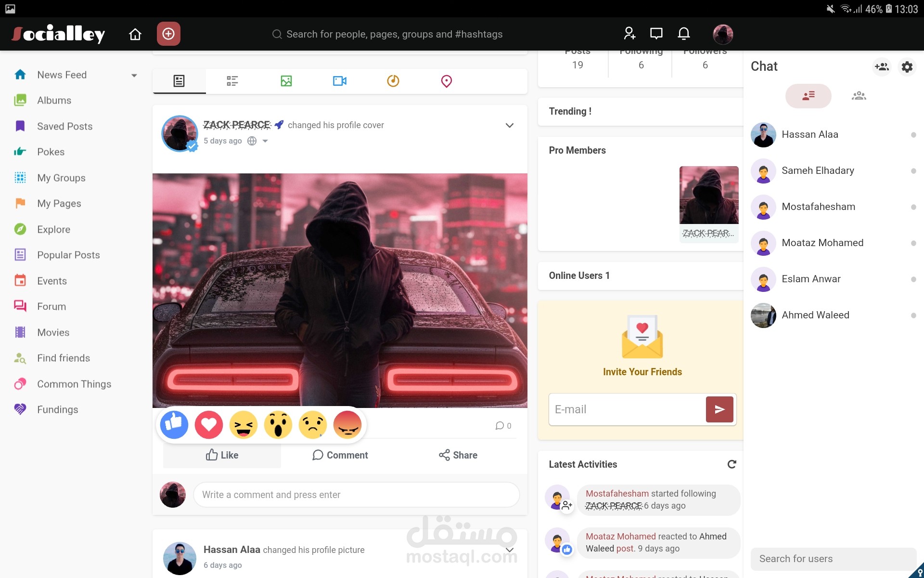Select the chat contacts list toggle
Viewport: 924px width, 578px height.
coord(808,96)
